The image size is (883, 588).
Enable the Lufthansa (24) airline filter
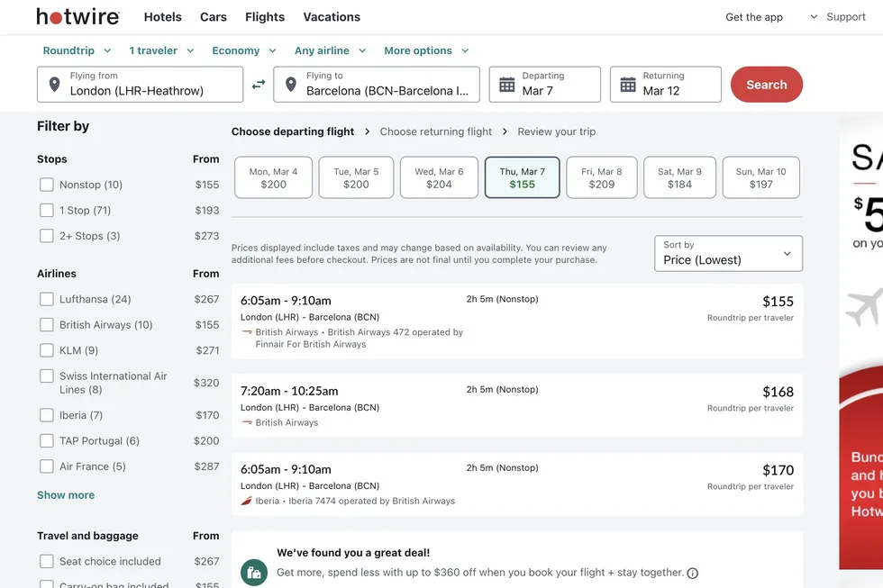(x=47, y=299)
